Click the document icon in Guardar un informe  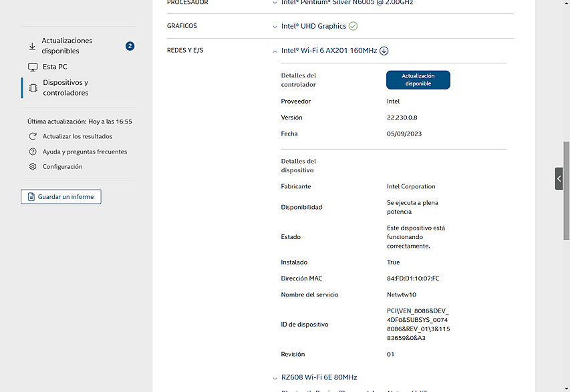click(x=31, y=196)
